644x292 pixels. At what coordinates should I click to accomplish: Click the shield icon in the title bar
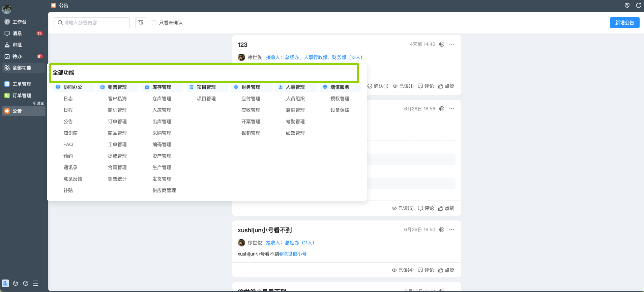click(627, 5)
